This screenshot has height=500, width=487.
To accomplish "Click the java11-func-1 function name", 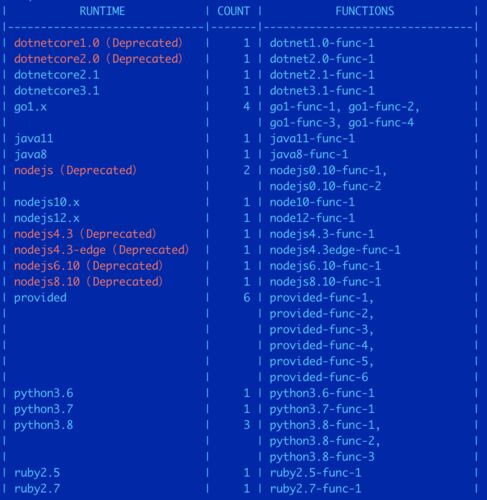I will tap(312, 138).
